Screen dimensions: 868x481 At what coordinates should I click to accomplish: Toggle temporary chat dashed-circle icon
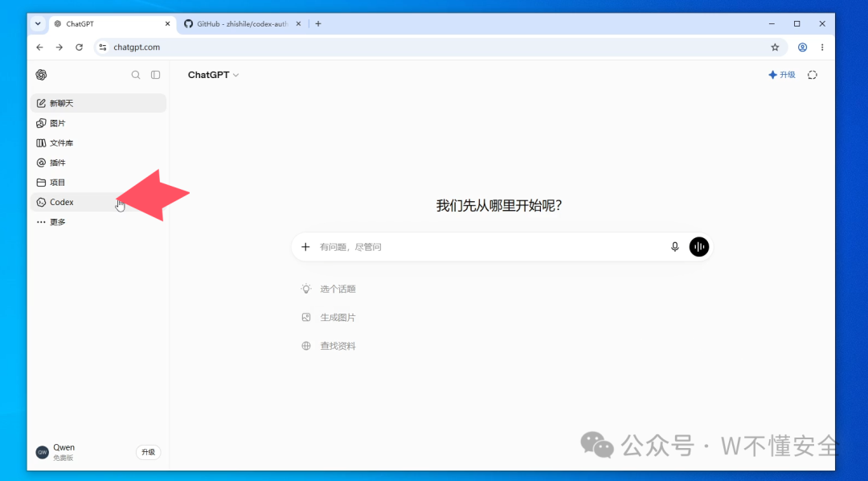pyautogui.click(x=812, y=75)
